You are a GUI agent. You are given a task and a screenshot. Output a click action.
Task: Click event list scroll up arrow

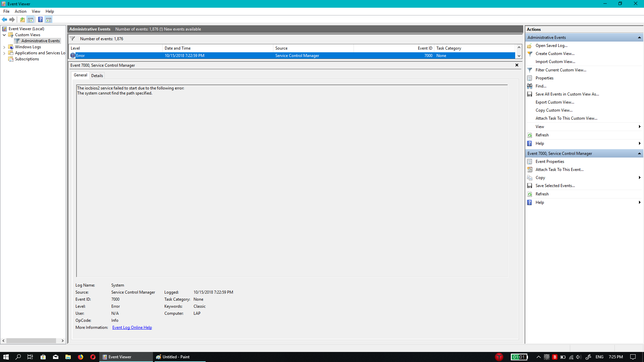point(519,47)
